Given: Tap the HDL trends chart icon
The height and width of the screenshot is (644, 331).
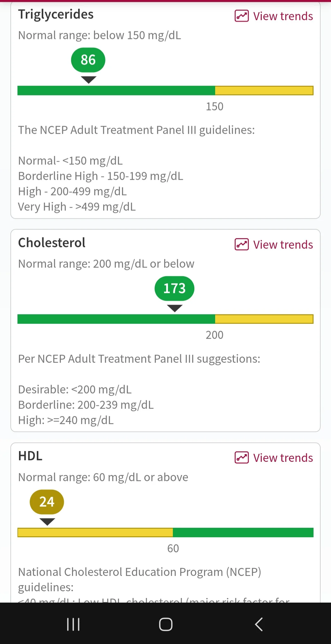Looking at the screenshot, I should pos(242,458).
